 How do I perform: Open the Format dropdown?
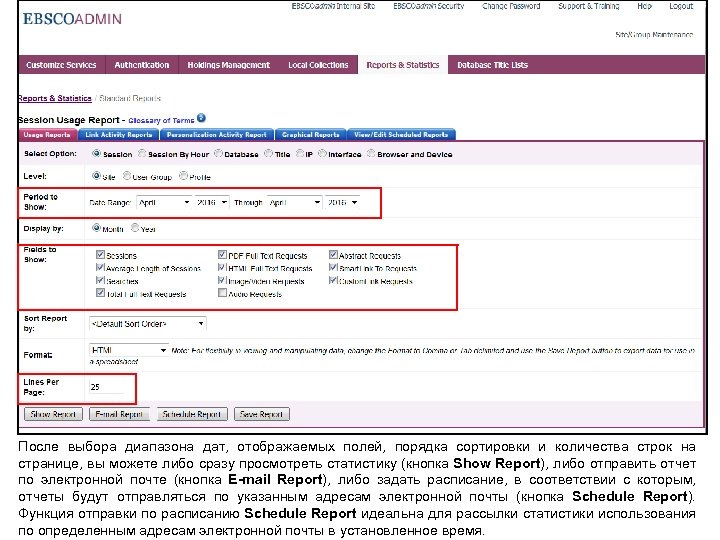click(x=129, y=350)
